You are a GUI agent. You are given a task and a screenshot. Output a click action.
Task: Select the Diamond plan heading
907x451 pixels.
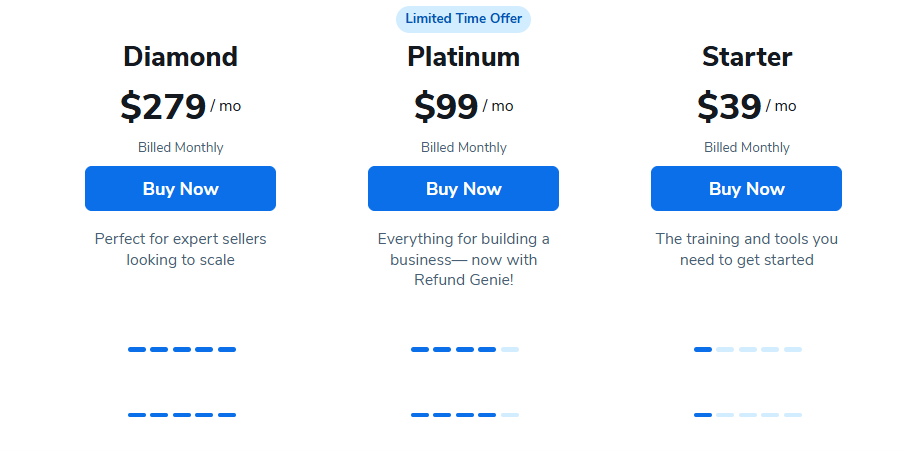180,57
